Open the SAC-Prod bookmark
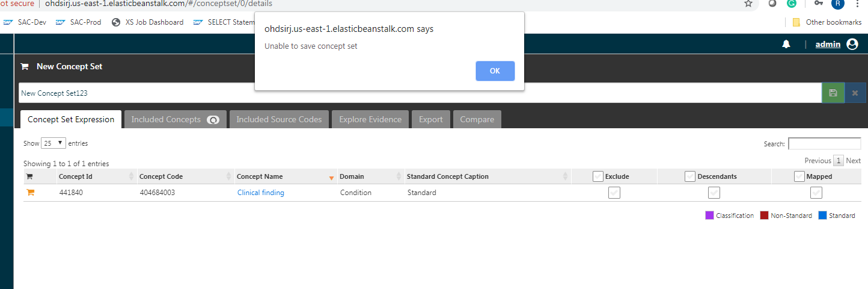 78,22
